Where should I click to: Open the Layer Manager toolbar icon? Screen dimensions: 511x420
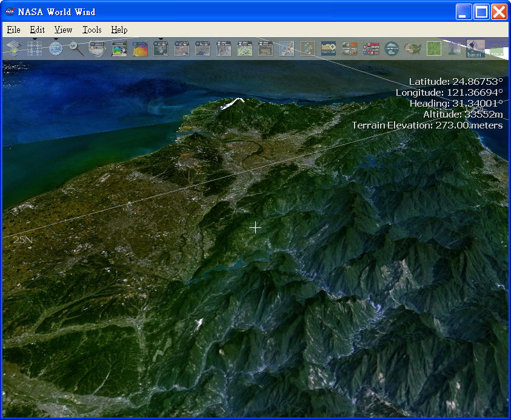pos(14,48)
